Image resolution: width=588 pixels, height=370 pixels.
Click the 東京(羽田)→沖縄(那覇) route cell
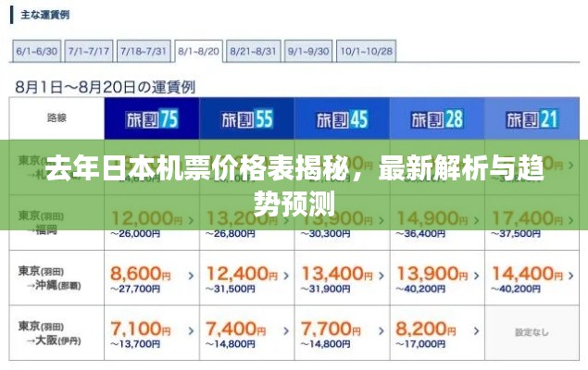[56, 277]
